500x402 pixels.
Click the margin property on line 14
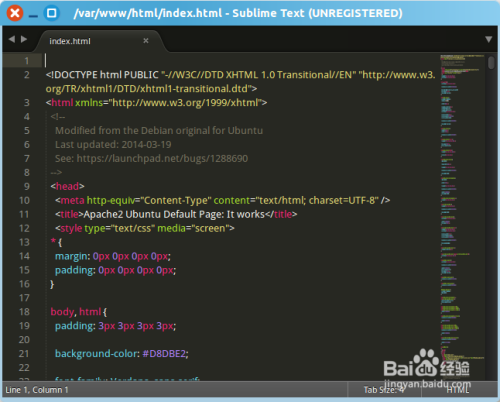tap(72, 256)
